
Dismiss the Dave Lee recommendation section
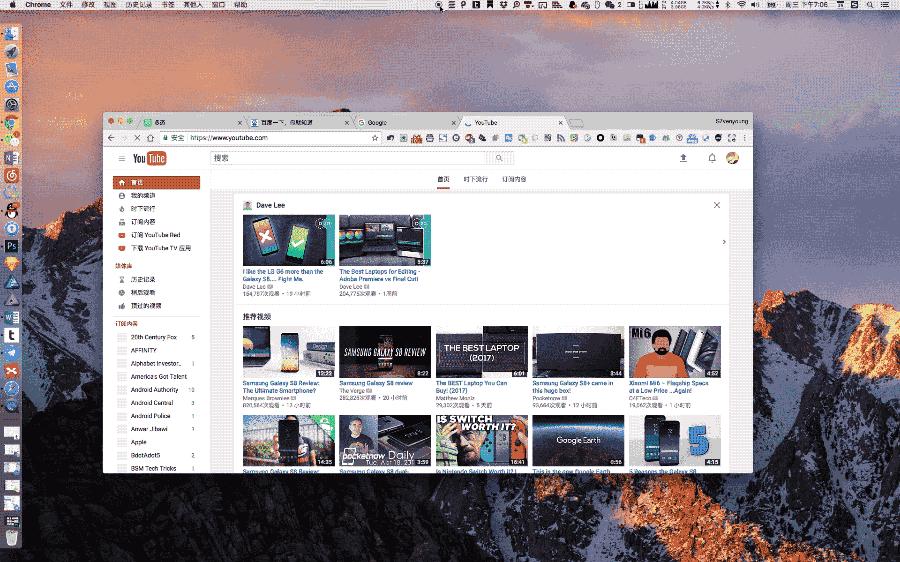coord(716,205)
